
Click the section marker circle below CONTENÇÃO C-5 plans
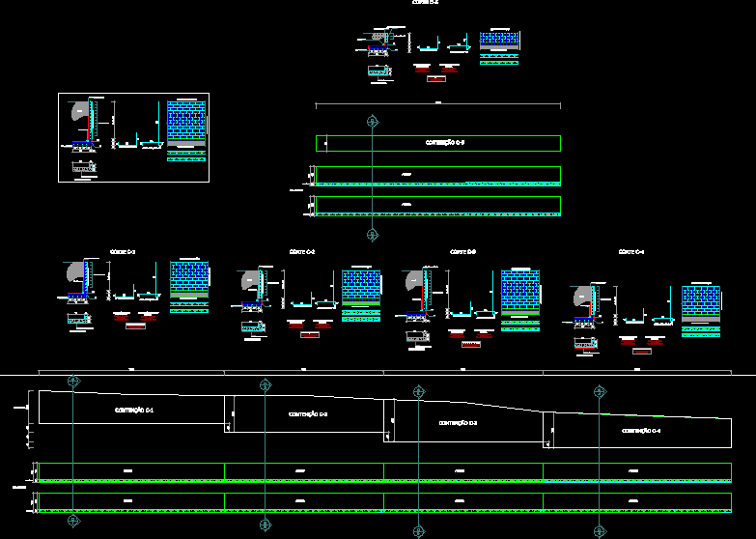373,235
